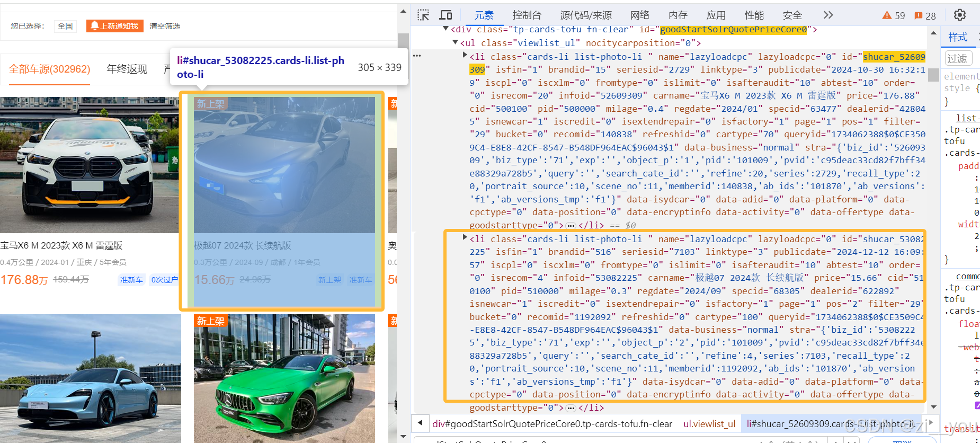The width and height of the screenshot is (980, 443).
Task: Expand collapsed content ellipsis in second li node
Action: [x=571, y=408]
